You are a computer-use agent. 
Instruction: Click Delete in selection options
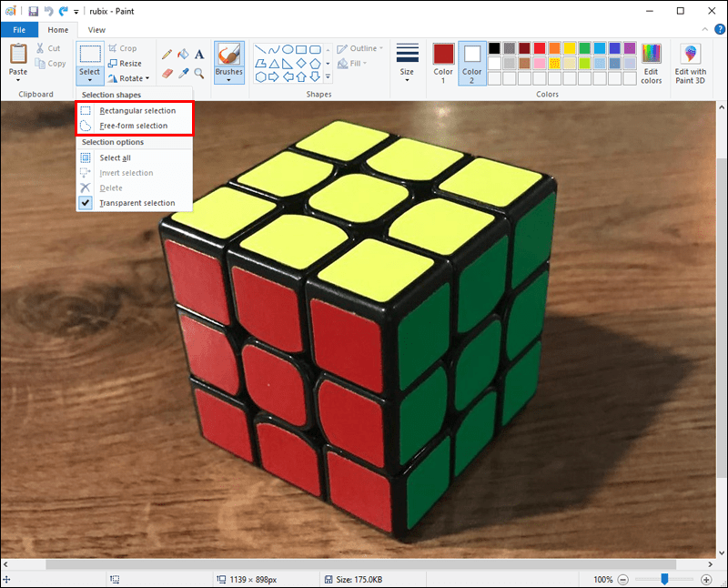[x=134, y=188]
